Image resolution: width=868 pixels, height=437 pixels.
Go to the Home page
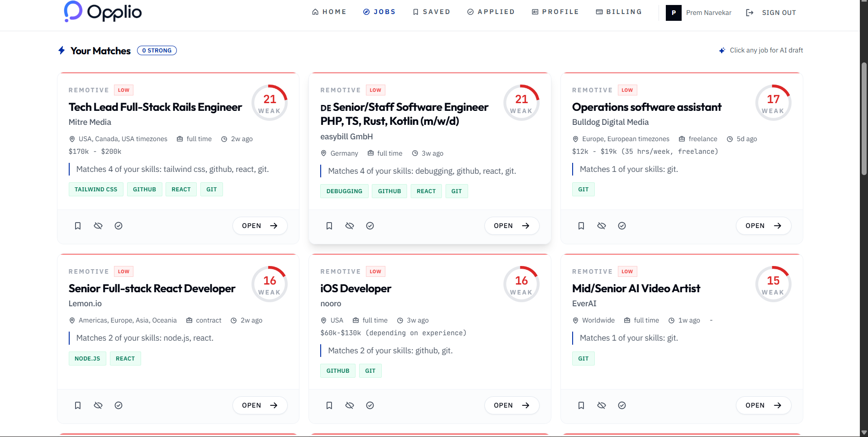click(x=329, y=12)
